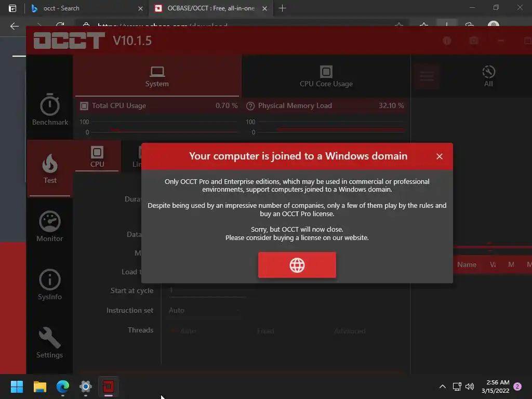
Task: Go back in the Edge browser
Action: (x=14, y=26)
